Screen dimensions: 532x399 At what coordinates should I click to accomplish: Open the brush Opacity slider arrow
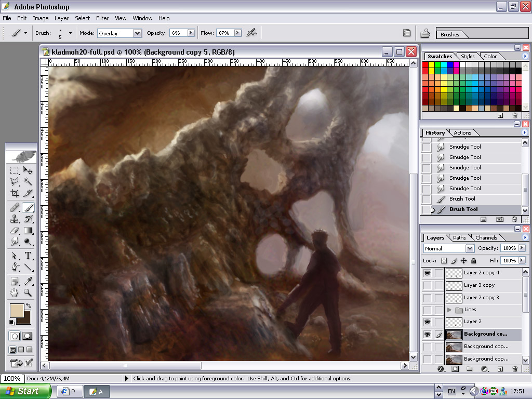pyautogui.click(x=191, y=33)
